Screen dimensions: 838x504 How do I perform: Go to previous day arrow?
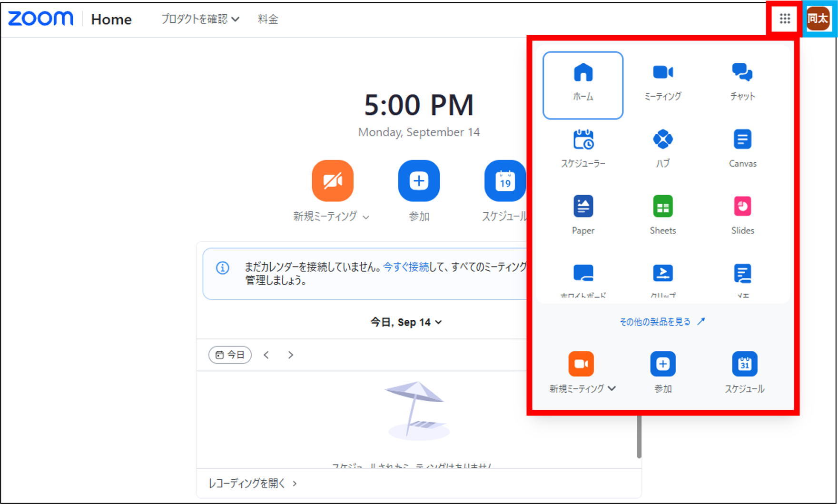(266, 355)
